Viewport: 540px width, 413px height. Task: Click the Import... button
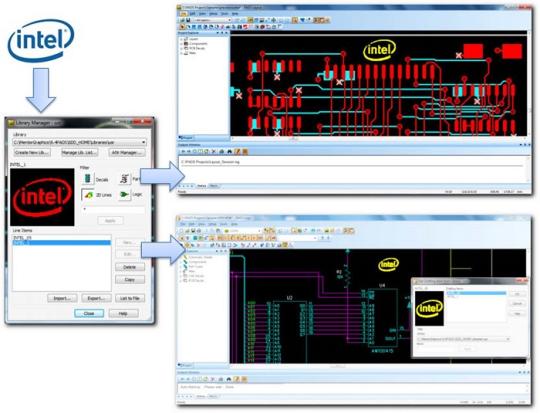pos(62,298)
